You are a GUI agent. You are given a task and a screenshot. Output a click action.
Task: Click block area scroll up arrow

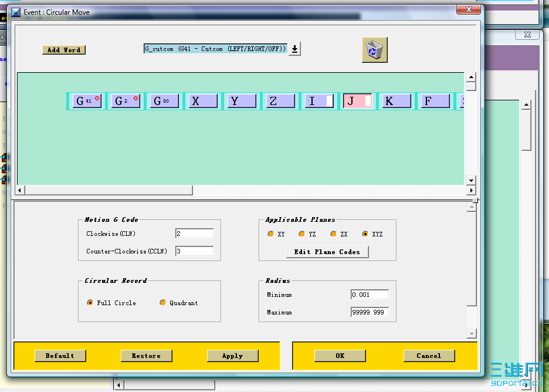471,77
